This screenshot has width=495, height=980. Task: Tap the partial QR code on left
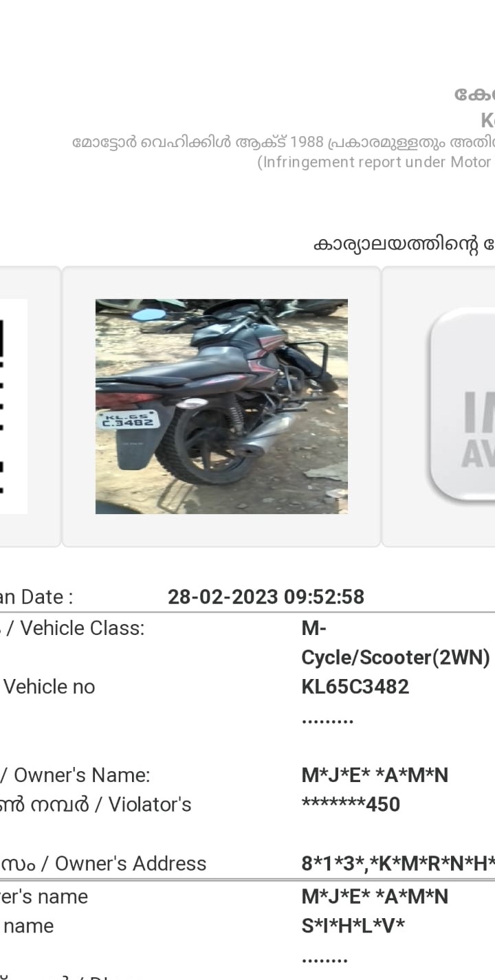click(13, 406)
